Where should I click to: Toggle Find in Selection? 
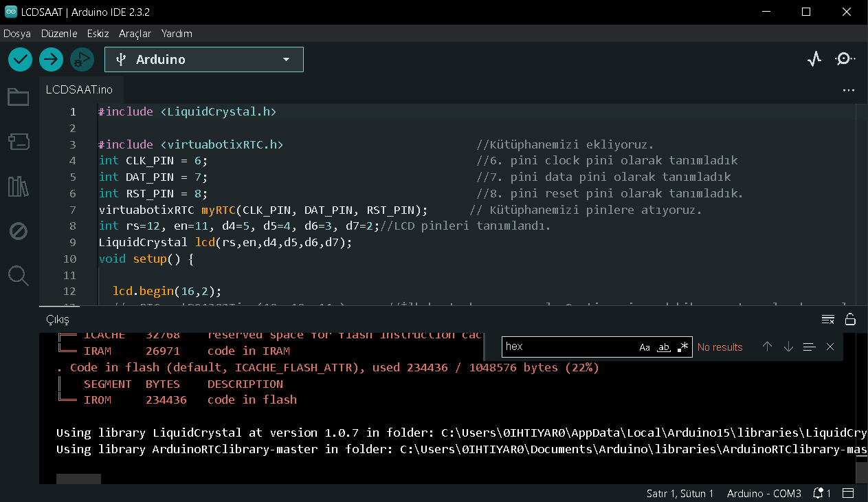pyautogui.click(x=809, y=347)
